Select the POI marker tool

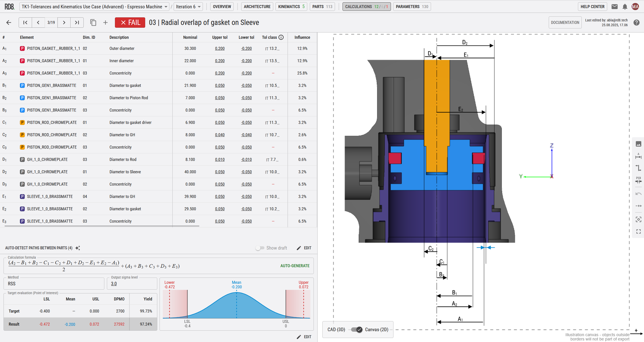(638, 180)
